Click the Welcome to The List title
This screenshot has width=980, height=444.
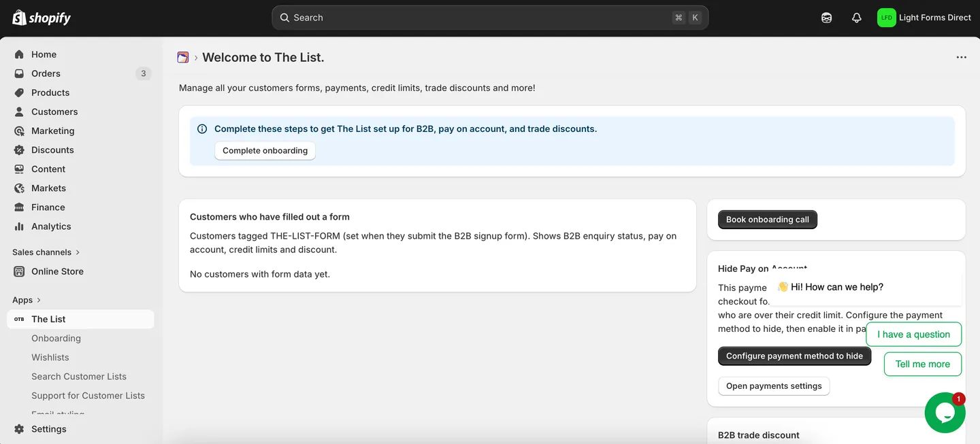263,58
